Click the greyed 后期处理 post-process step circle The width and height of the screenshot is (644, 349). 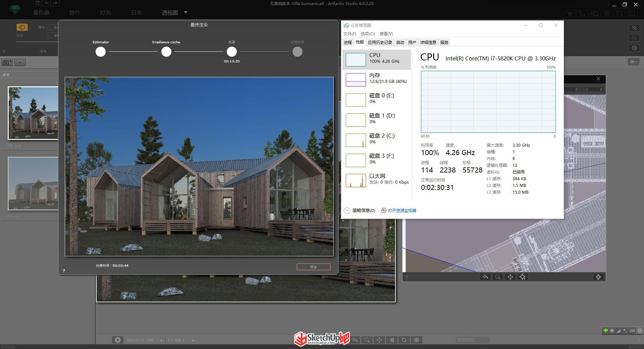point(298,52)
